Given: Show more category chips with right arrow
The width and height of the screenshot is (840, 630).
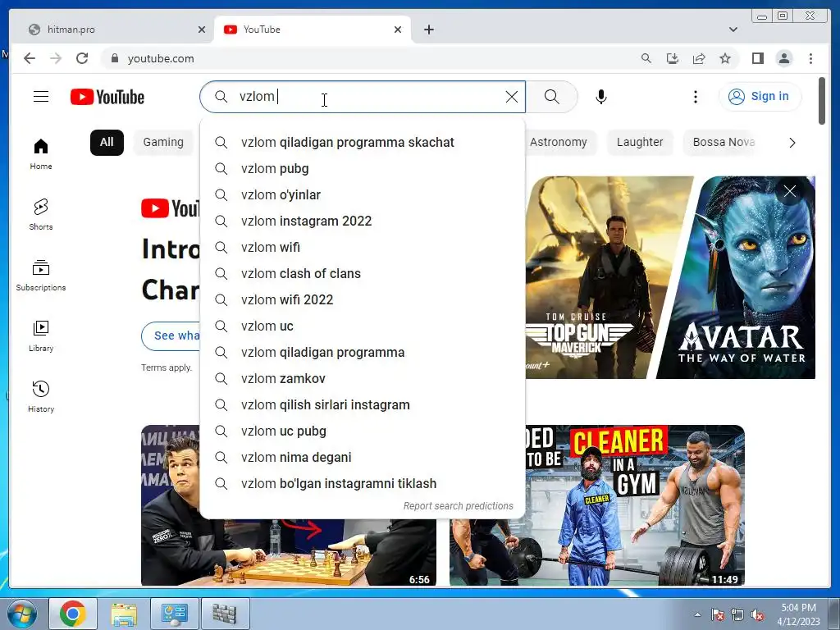Looking at the screenshot, I should pos(792,143).
